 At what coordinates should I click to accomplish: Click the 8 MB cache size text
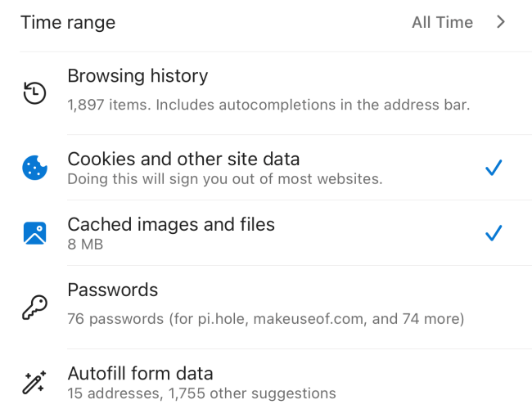click(x=85, y=244)
